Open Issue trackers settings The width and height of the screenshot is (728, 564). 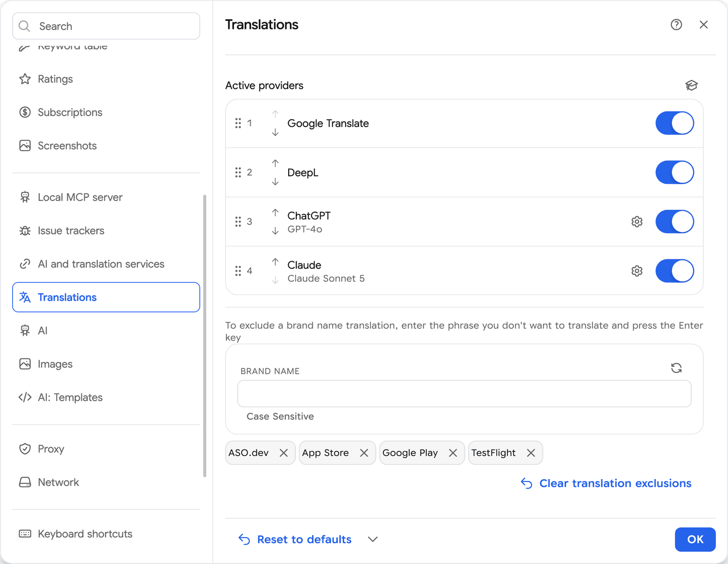click(106, 230)
